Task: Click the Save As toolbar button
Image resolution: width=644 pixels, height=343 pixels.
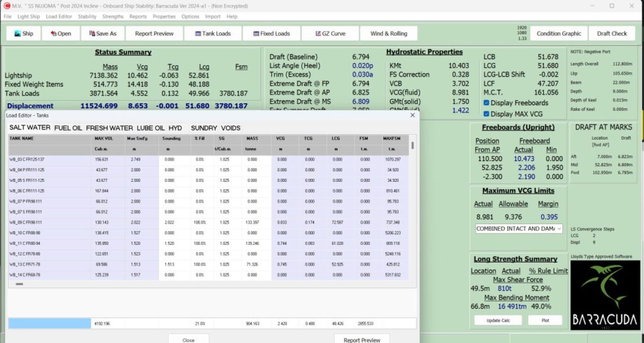Action: [103, 34]
